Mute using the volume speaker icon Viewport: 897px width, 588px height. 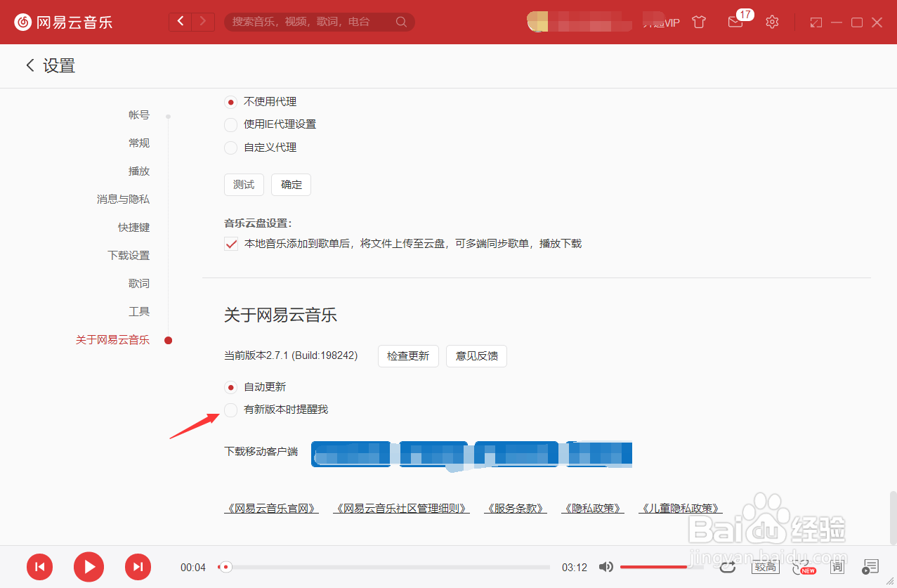coord(605,567)
